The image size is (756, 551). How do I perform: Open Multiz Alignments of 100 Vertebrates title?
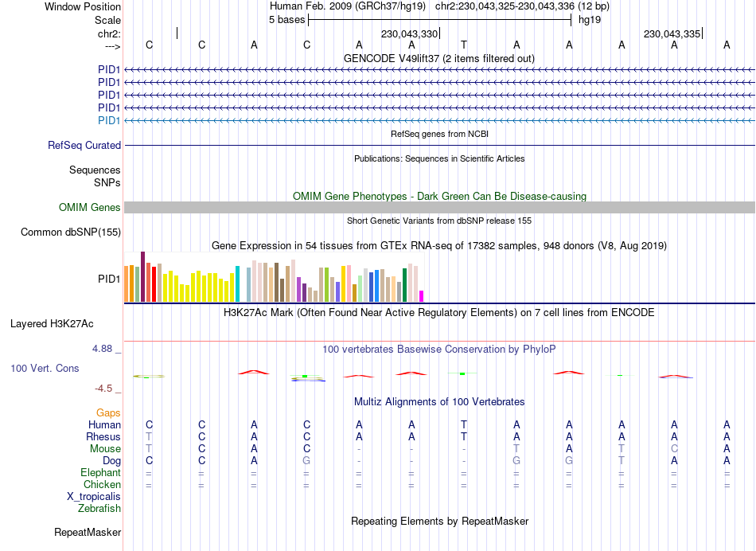pyautogui.click(x=439, y=401)
